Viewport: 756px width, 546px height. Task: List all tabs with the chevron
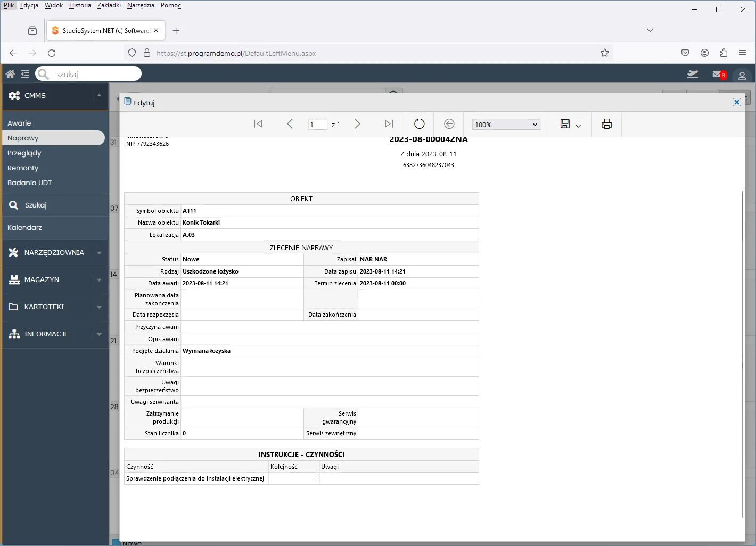click(x=650, y=30)
